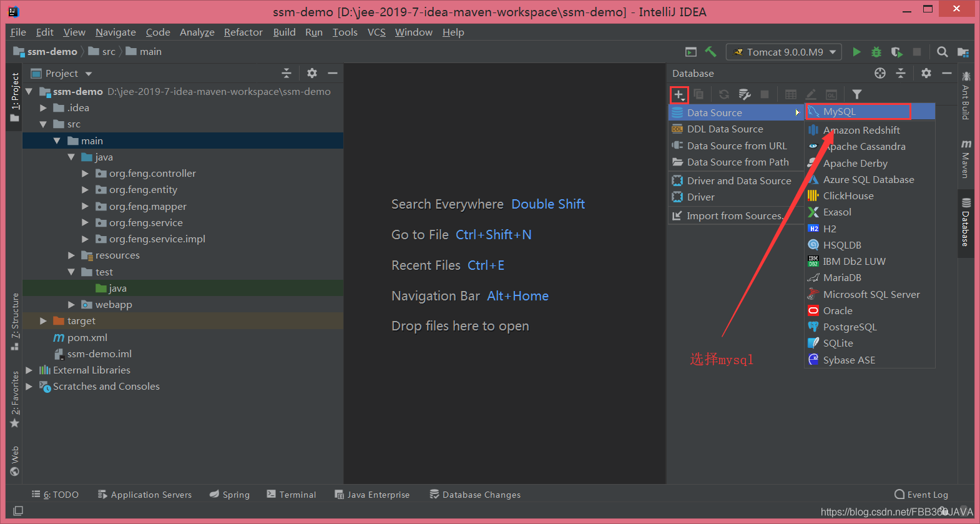Open Project panel settings gear
The width and height of the screenshot is (980, 524).
coord(312,73)
